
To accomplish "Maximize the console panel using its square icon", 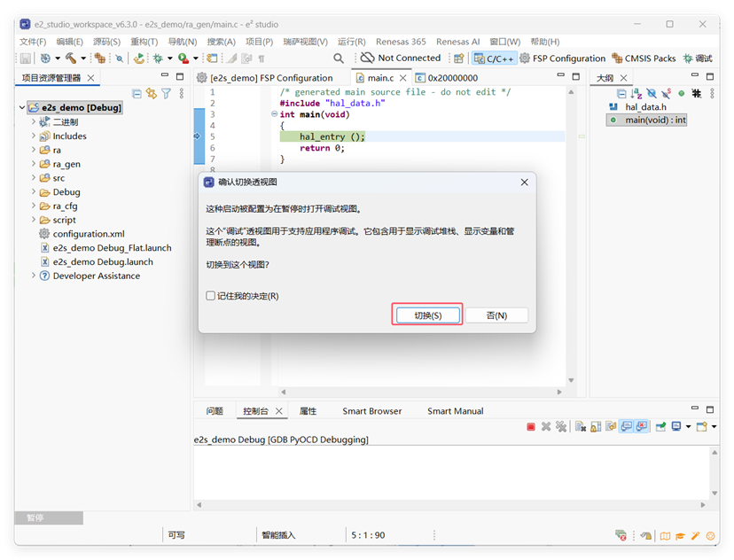I will [x=710, y=409].
